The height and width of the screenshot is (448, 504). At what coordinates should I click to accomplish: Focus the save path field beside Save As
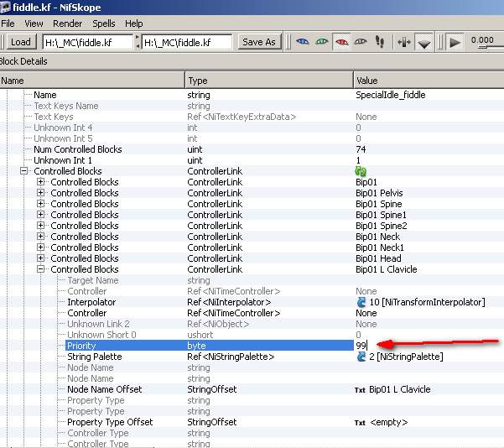pos(187,43)
